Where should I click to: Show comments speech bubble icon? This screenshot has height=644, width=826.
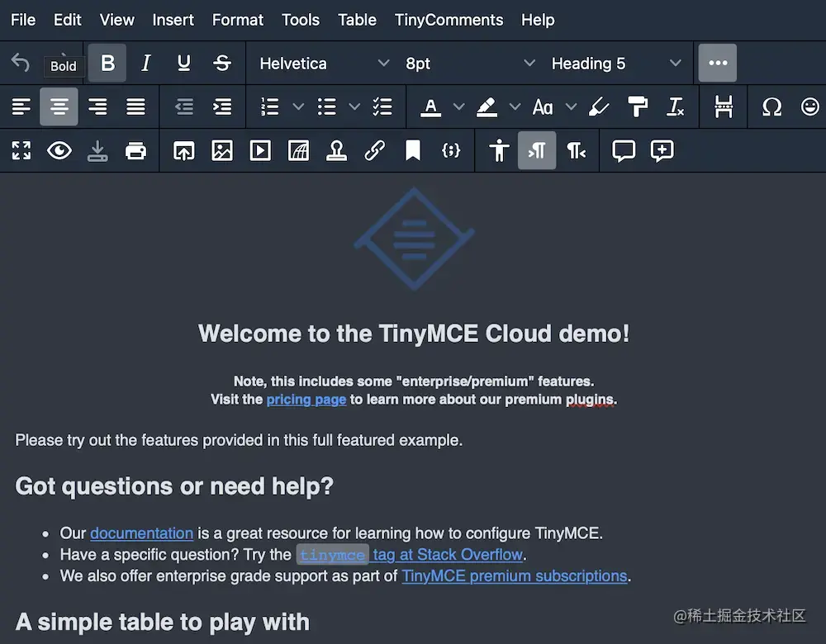[x=624, y=150]
